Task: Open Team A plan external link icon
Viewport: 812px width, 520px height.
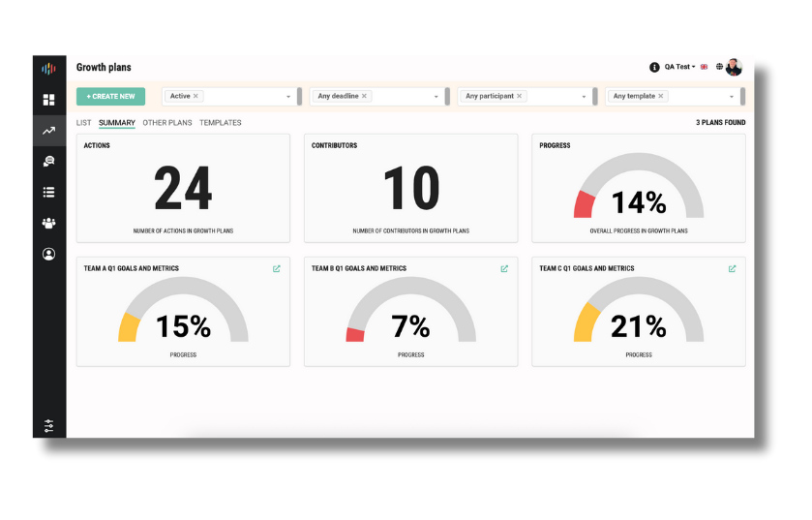Action: tap(277, 269)
